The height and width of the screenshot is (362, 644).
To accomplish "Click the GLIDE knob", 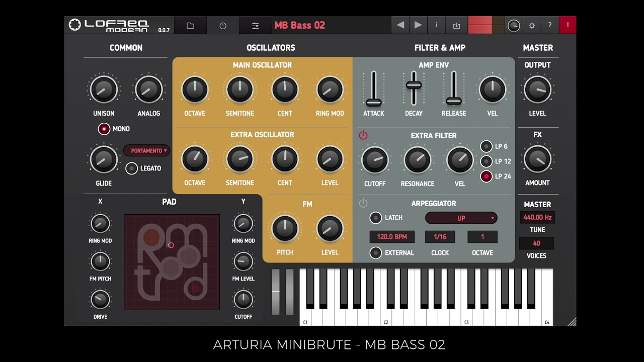I will pyautogui.click(x=104, y=159).
